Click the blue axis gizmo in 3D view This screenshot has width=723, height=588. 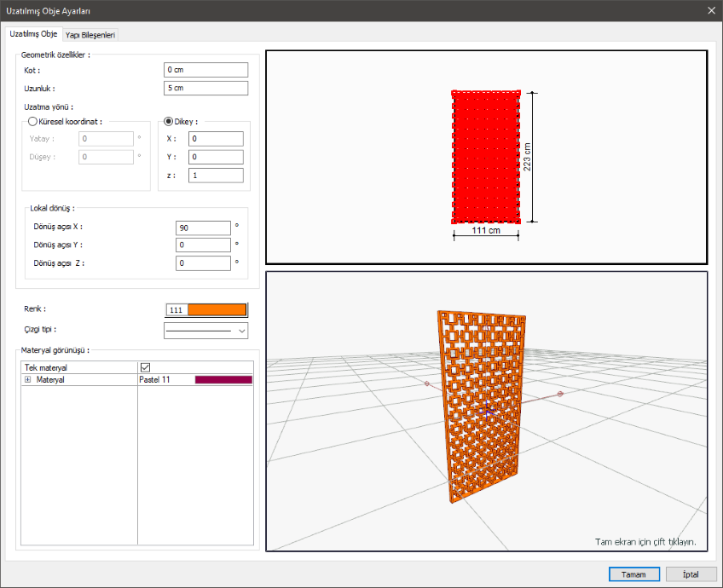[x=488, y=411]
